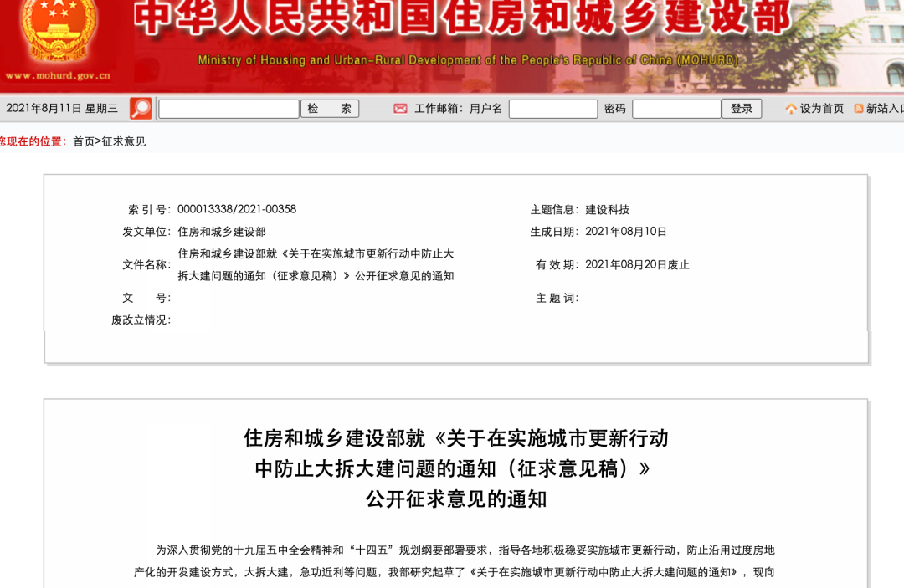
Task: Click the red work mailbox envelope icon
Action: 400,109
